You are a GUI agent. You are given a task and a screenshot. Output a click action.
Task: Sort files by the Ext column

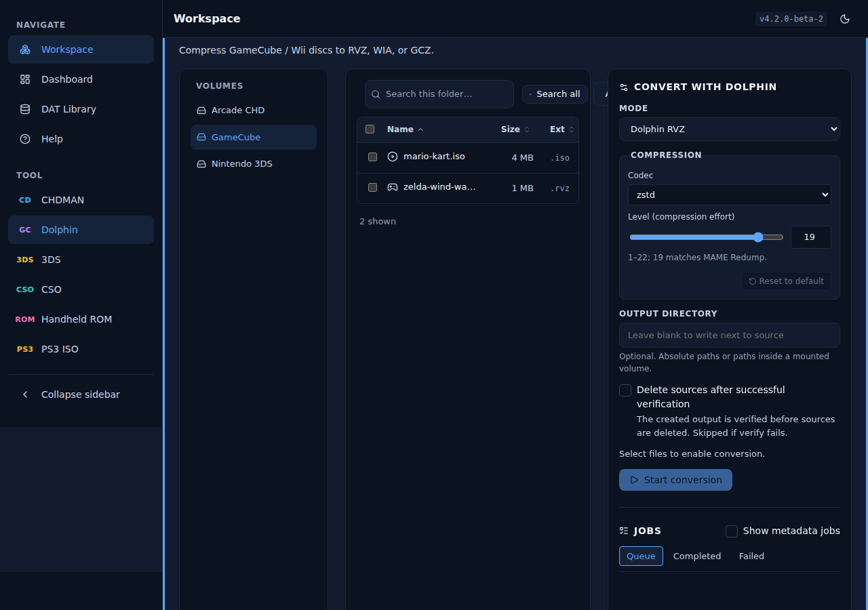click(562, 129)
